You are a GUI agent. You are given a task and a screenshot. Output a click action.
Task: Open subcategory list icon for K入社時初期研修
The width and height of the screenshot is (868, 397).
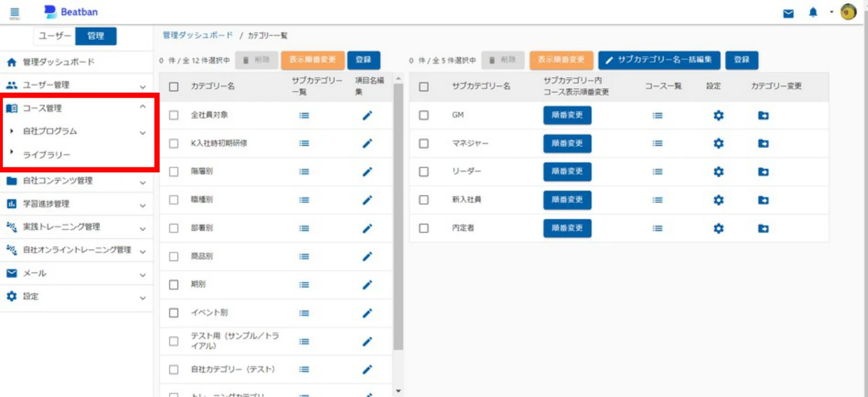[304, 143]
